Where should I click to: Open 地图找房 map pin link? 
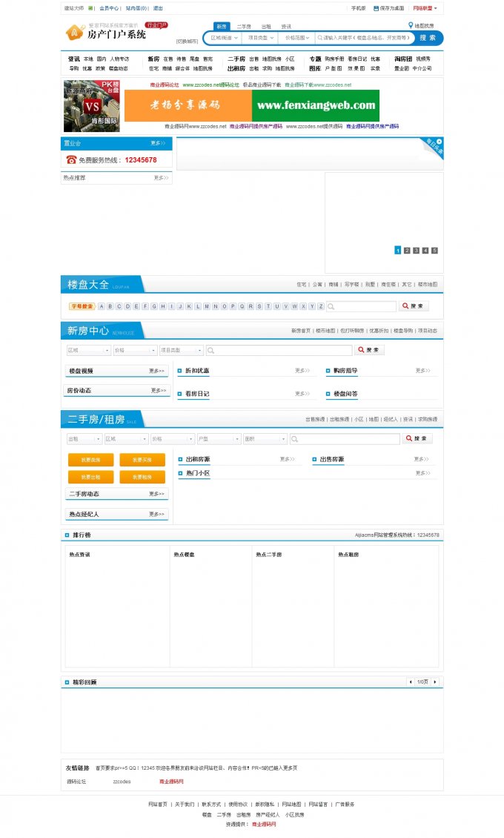[x=421, y=25]
